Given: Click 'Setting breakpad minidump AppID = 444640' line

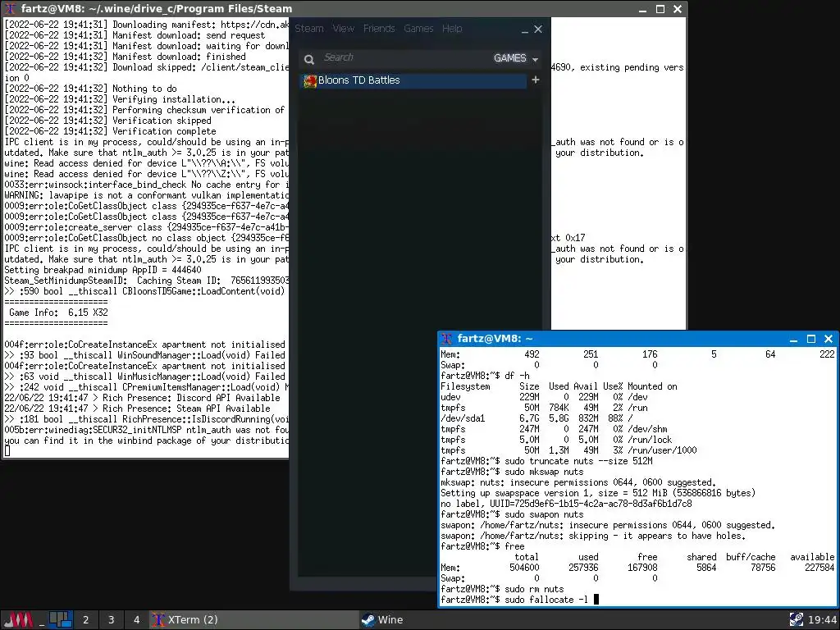Looking at the screenshot, I should (x=103, y=270).
